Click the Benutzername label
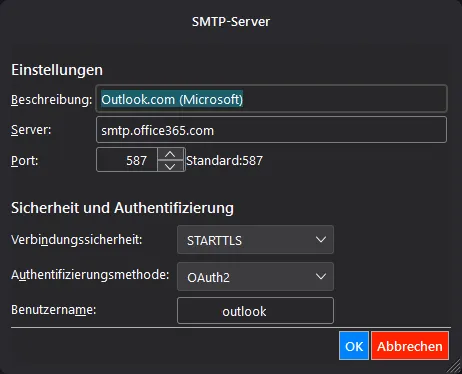The height and width of the screenshot is (374, 462). pyautogui.click(x=54, y=310)
